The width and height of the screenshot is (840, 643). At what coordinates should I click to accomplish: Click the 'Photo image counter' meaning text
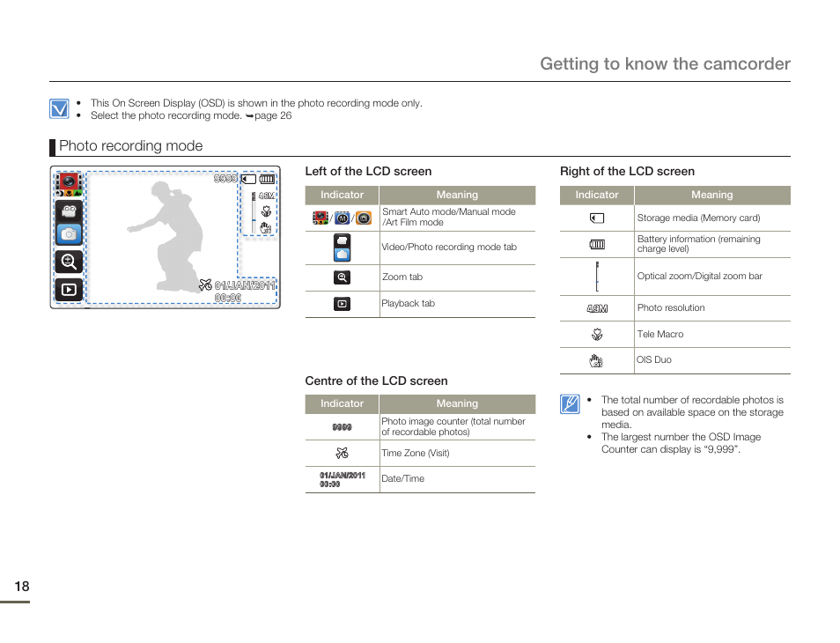pyautogui.click(x=453, y=426)
